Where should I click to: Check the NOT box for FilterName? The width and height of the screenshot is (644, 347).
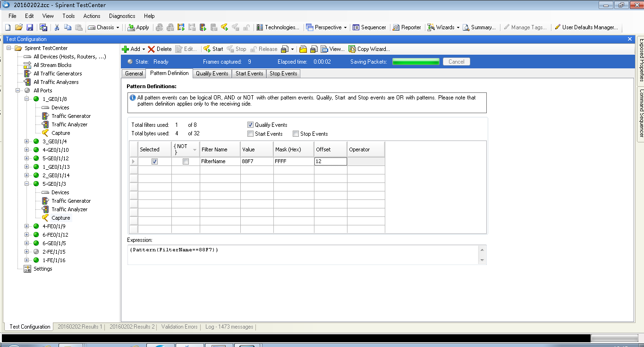point(186,161)
